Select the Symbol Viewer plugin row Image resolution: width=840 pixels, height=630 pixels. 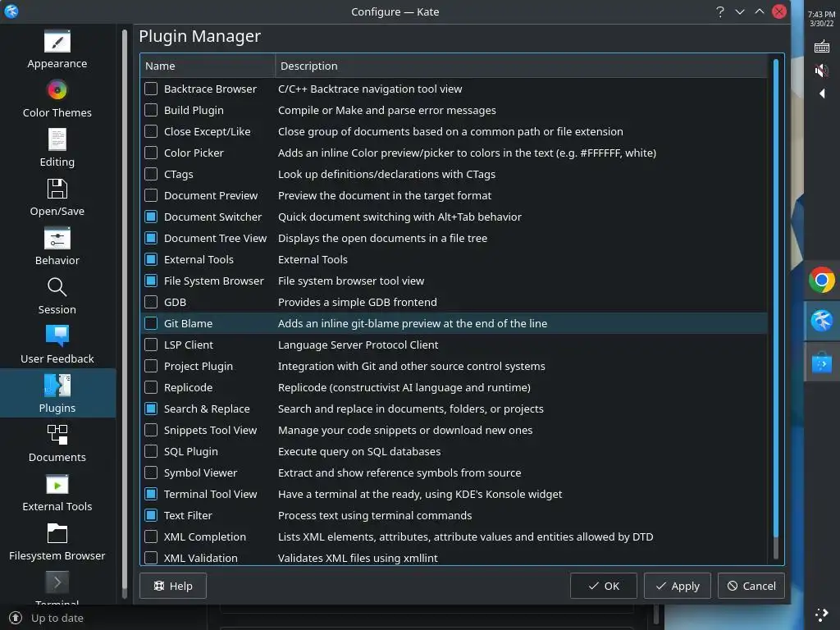pos(454,472)
